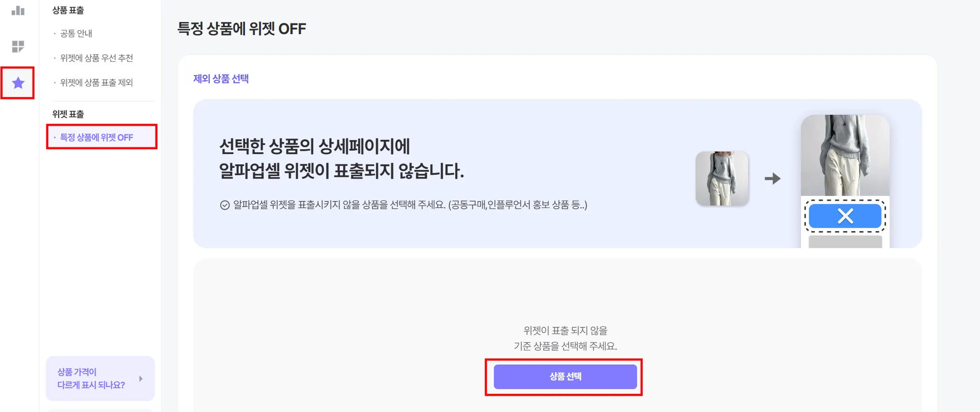Select the star icon in left sidebar
This screenshot has height=412, width=980.
[18, 83]
